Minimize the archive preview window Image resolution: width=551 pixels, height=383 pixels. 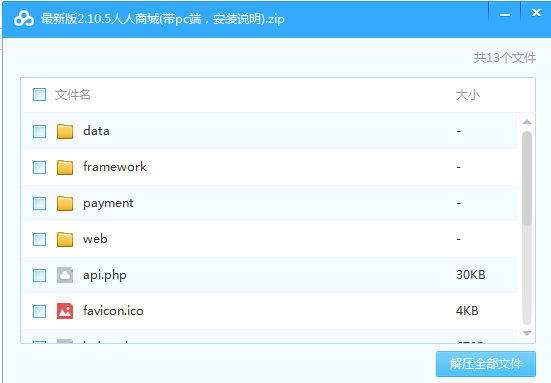505,15
